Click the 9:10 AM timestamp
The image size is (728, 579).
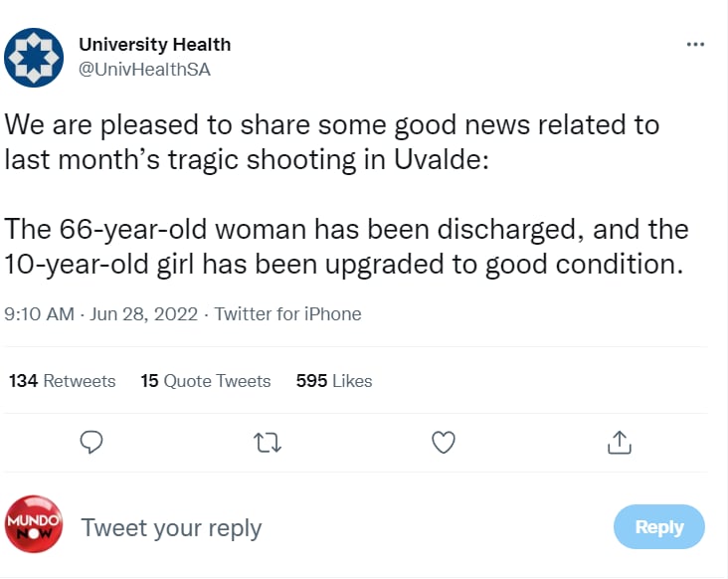click(x=39, y=314)
